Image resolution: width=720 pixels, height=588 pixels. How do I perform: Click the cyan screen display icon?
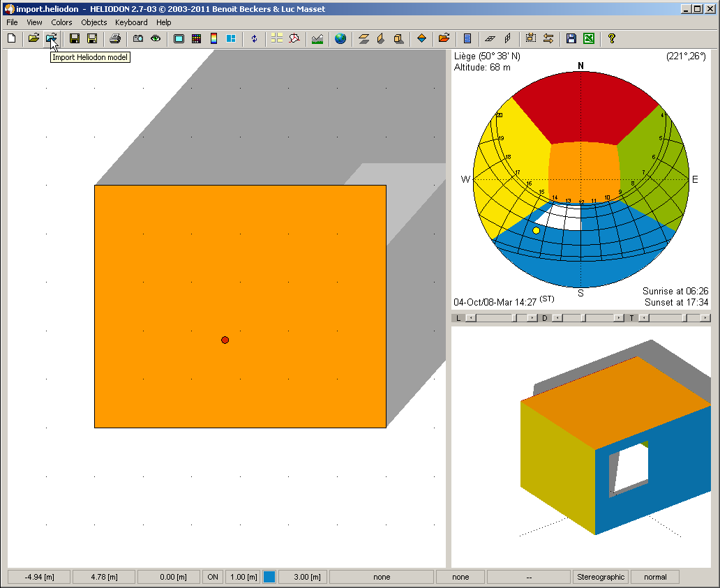coord(179,38)
